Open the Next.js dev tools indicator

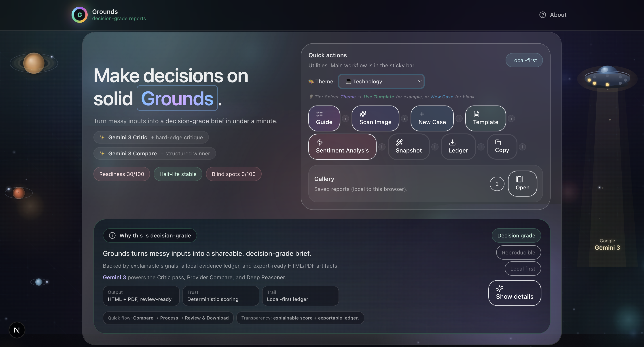[17, 330]
